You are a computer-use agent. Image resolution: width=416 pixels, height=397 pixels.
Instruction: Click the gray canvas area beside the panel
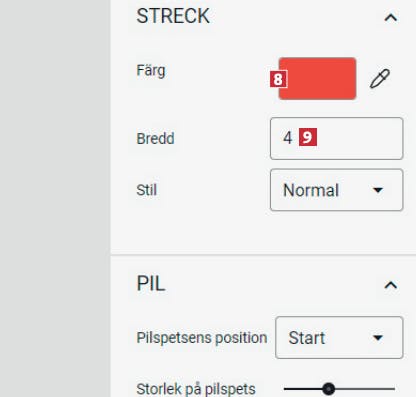point(55,198)
